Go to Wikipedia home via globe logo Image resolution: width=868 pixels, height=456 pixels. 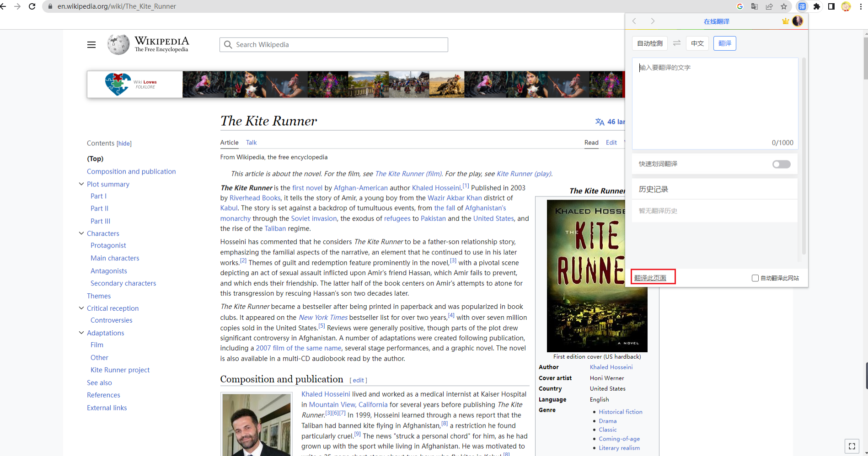coord(118,45)
